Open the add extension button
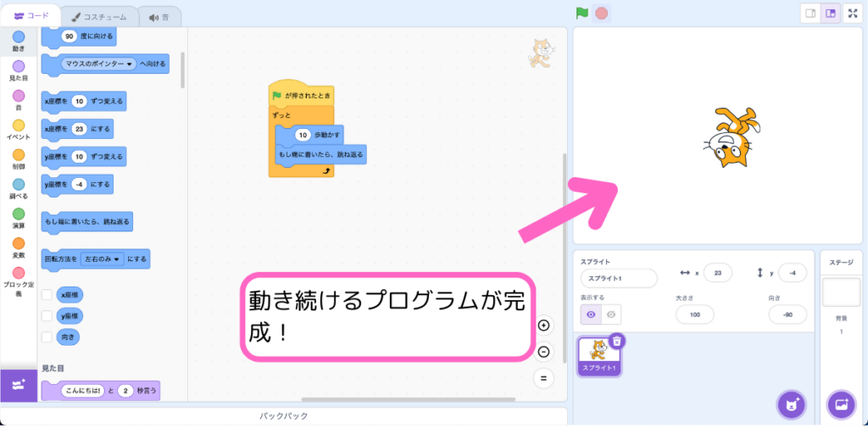The height and width of the screenshot is (434, 868). pos(19,385)
